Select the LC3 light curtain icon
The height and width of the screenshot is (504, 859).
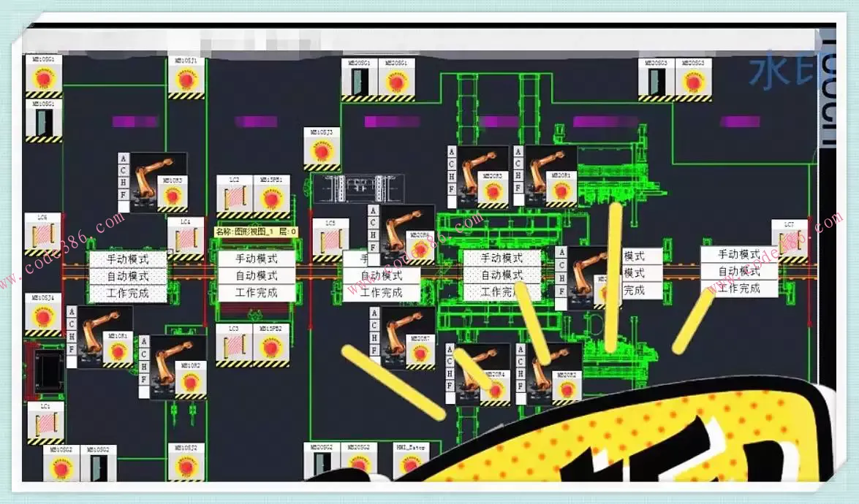pyautogui.click(x=234, y=345)
